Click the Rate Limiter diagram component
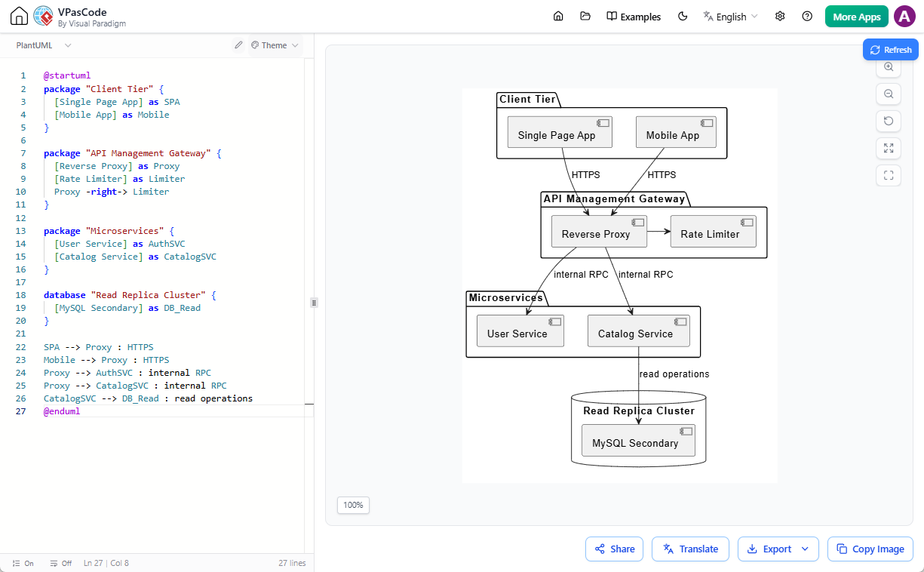 tap(713, 231)
